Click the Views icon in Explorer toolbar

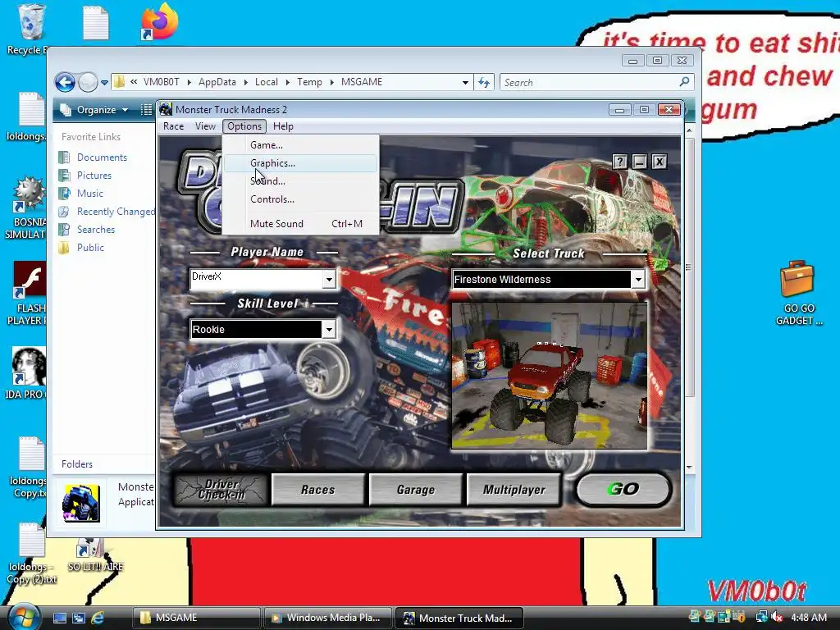[146, 110]
